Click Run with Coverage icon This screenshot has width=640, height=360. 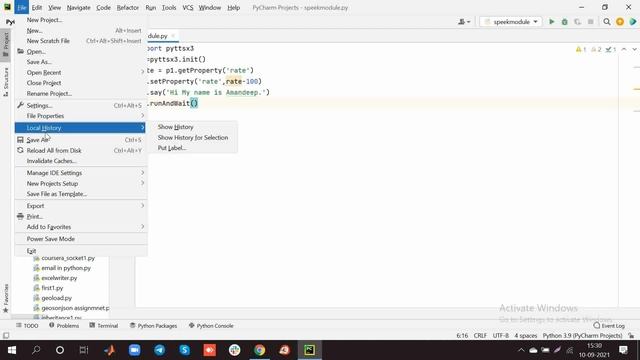tap(578, 22)
